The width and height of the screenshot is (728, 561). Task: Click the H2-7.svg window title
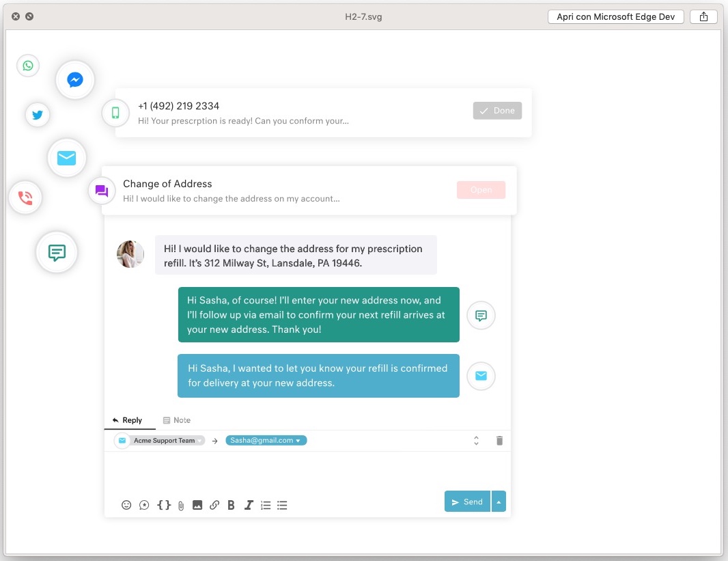[x=363, y=16]
